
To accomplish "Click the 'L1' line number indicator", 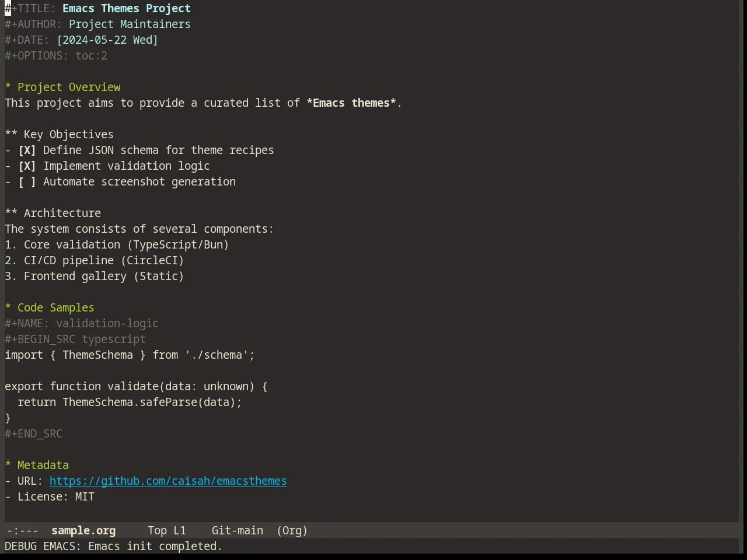I will (180, 530).
